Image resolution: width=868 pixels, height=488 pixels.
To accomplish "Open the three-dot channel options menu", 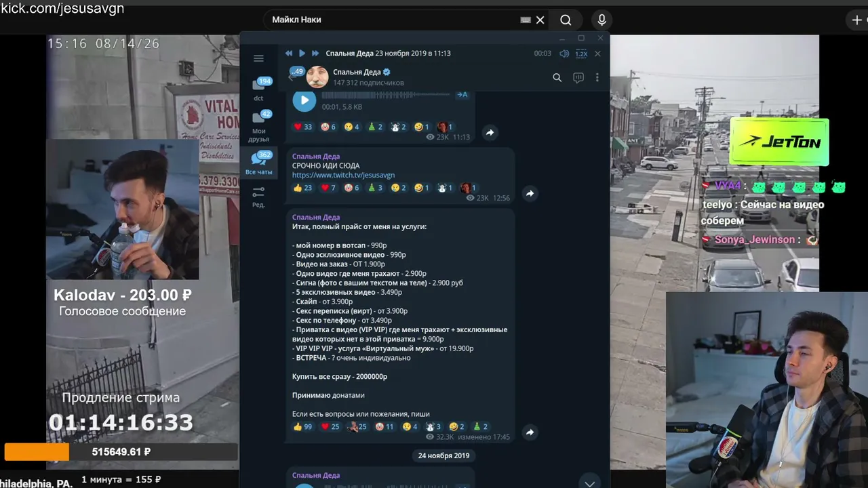I will coord(597,78).
